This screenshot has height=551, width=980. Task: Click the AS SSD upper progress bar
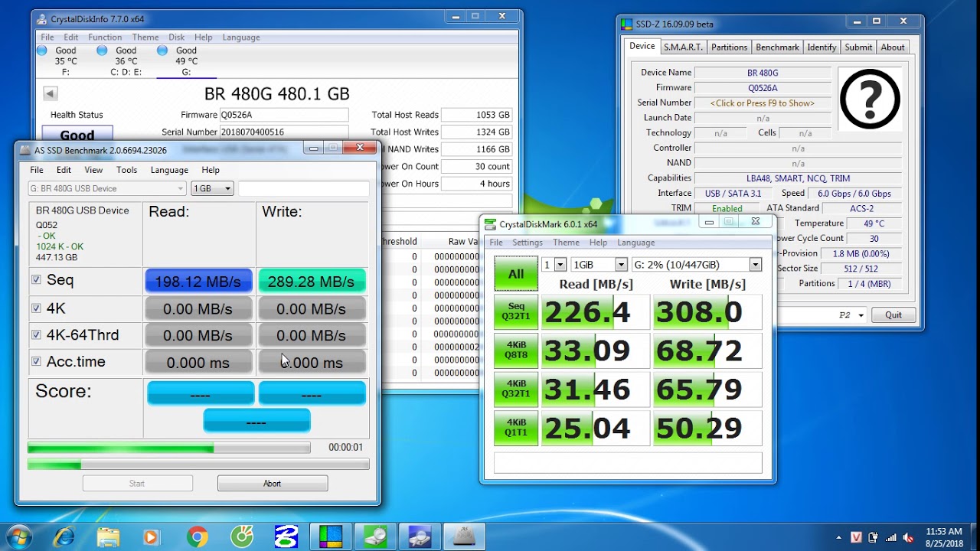(x=169, y=448)
